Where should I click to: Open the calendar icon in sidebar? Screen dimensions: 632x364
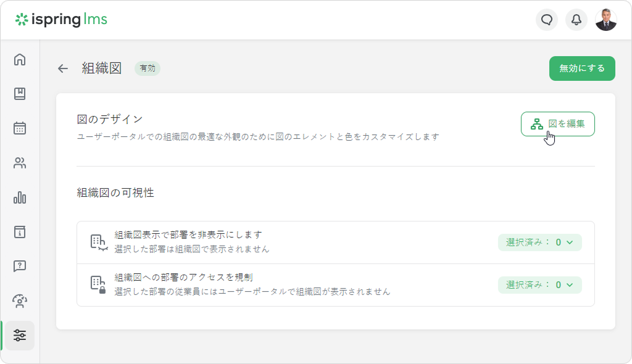(x=20, y=128)
